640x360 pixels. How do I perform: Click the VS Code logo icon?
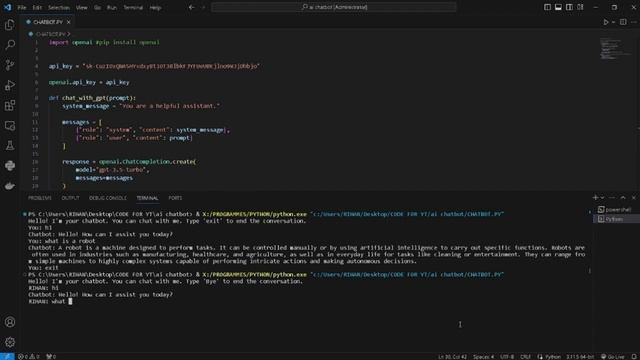pos(7,7)
